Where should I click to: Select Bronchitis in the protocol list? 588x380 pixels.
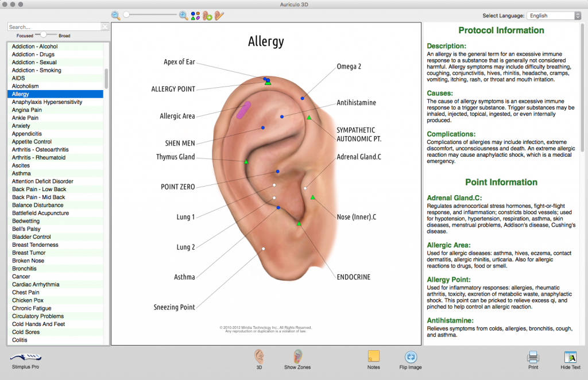pos(56,269)
